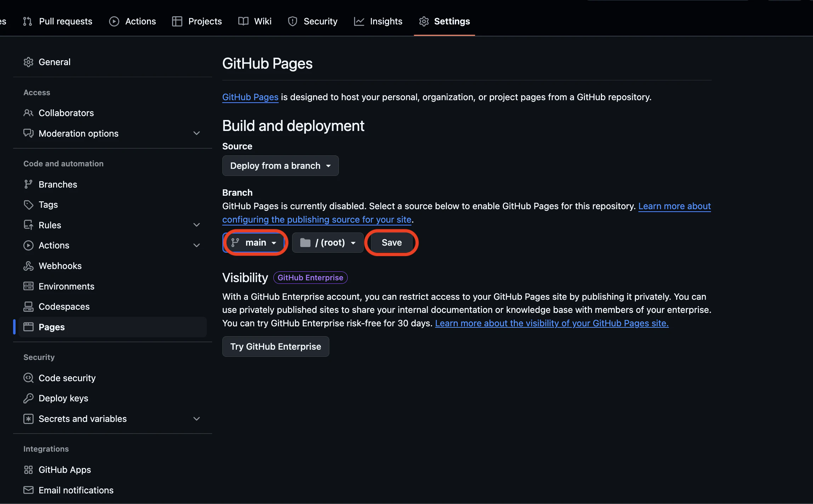Click the folder icon in root dropdown
This screenshot has width=813, height=504.
(305, 242)
